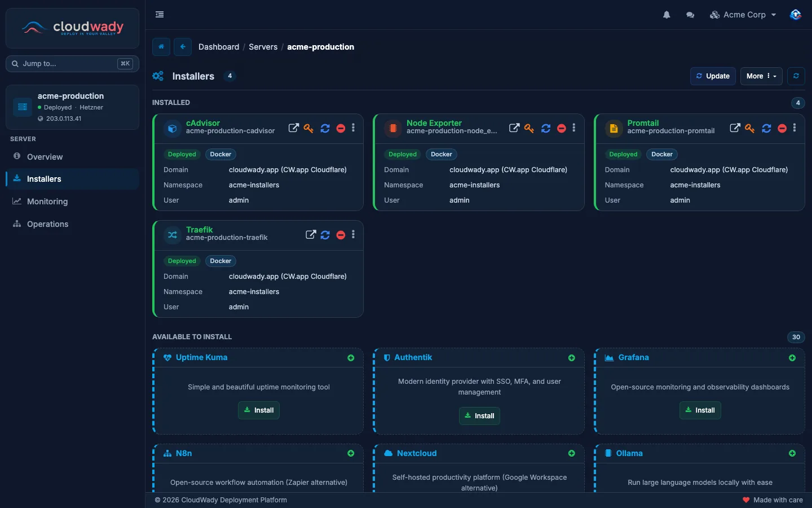Add Nextcloud via plus icon
The height and width of the screenshot is (508, 812).
click(x=572, y=454)
